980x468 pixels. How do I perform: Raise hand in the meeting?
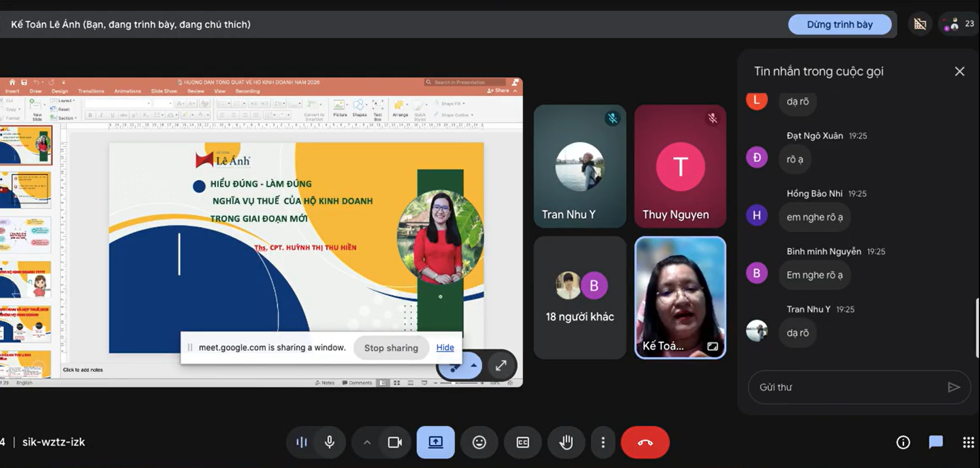click(x=566, y=442)
